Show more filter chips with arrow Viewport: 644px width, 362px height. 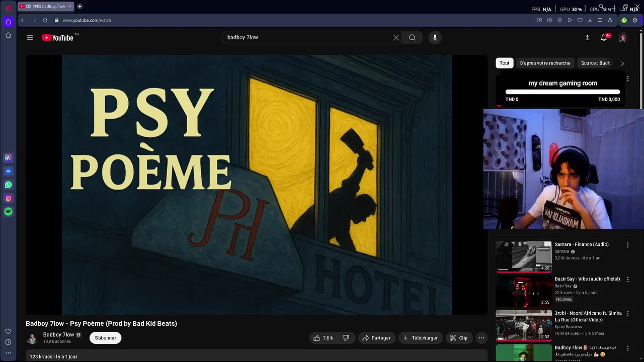(622, 63)
